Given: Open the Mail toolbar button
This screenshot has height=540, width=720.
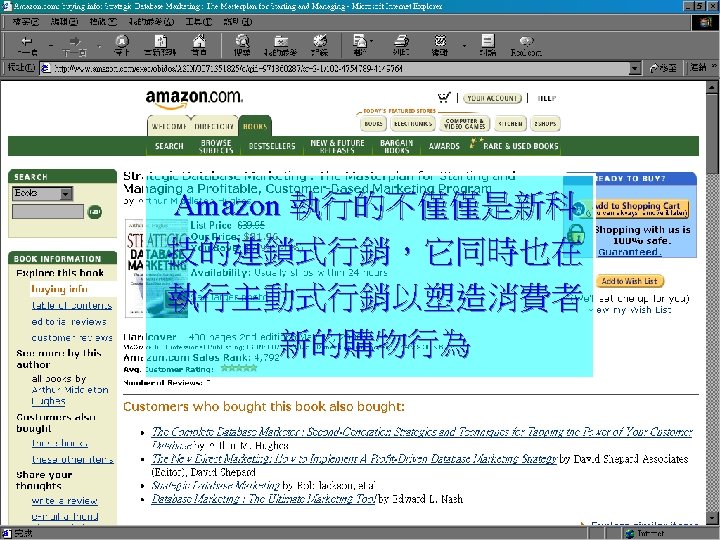Looking at the screenshot, I should 360,46.
